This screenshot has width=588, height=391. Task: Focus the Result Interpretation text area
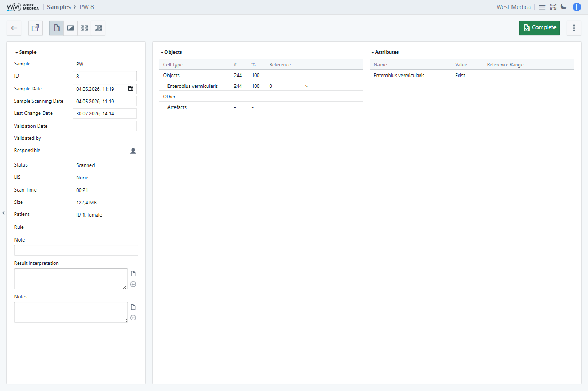pos(71,279)
